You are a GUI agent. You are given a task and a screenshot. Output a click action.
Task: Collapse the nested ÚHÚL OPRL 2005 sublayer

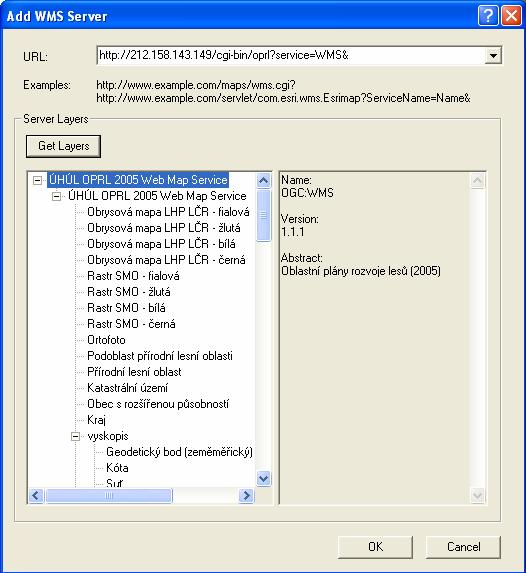pyautogui.click(x=56, y=196)
